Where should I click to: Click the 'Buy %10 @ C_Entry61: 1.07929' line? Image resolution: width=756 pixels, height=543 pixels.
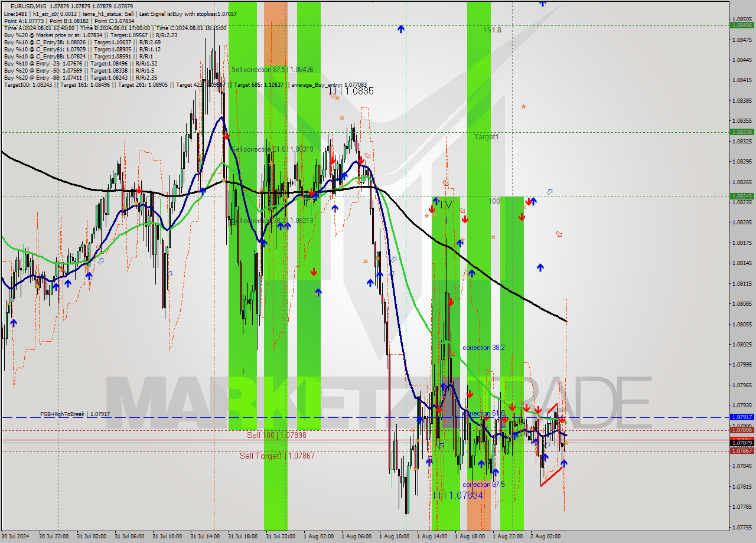(x=82, y=49)
